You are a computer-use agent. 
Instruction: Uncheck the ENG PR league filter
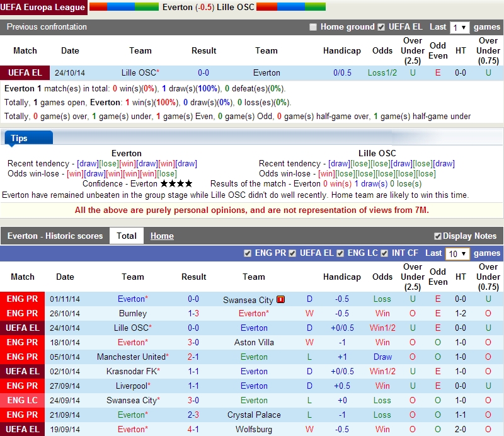point(248,253)
